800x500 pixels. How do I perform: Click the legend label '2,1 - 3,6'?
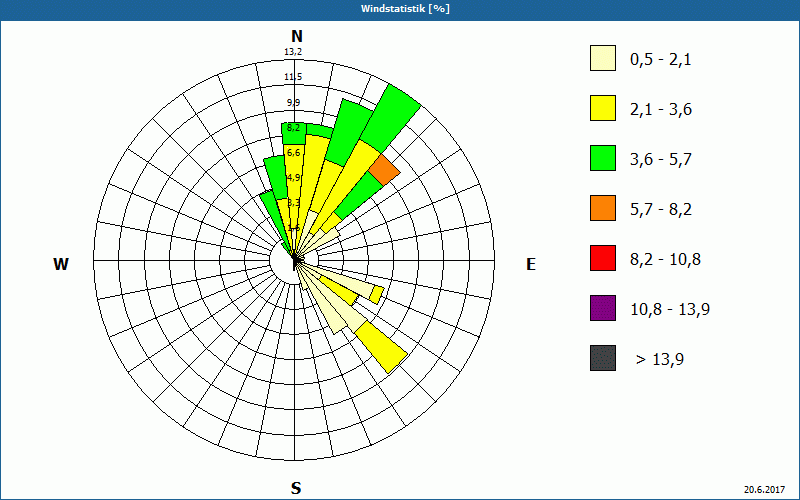click(x=661, y=110)
